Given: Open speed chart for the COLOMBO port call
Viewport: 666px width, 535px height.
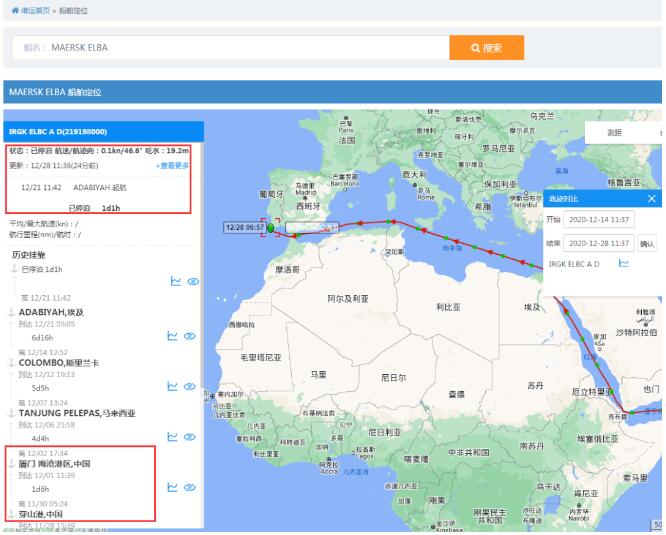Looking at the screenshot, I should [x=172, y=386].
